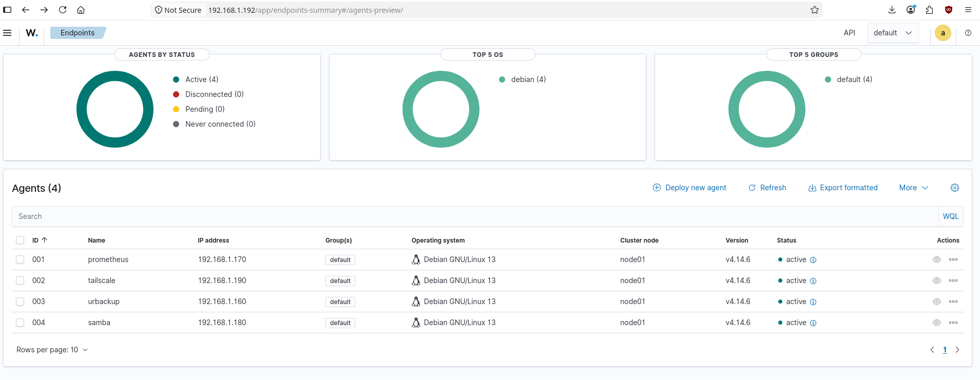Screen dimensions: 980x380
Task: Focus the agents Search field
Action: (x=475, y=216)
